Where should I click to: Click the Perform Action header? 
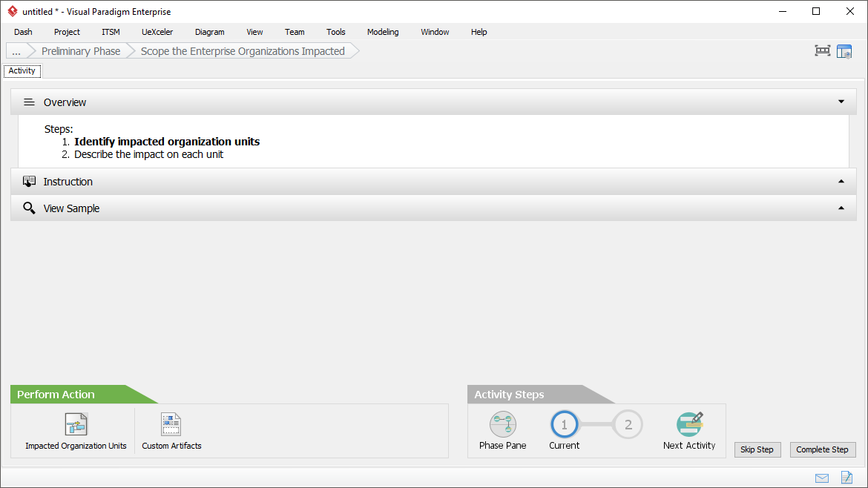56,394
